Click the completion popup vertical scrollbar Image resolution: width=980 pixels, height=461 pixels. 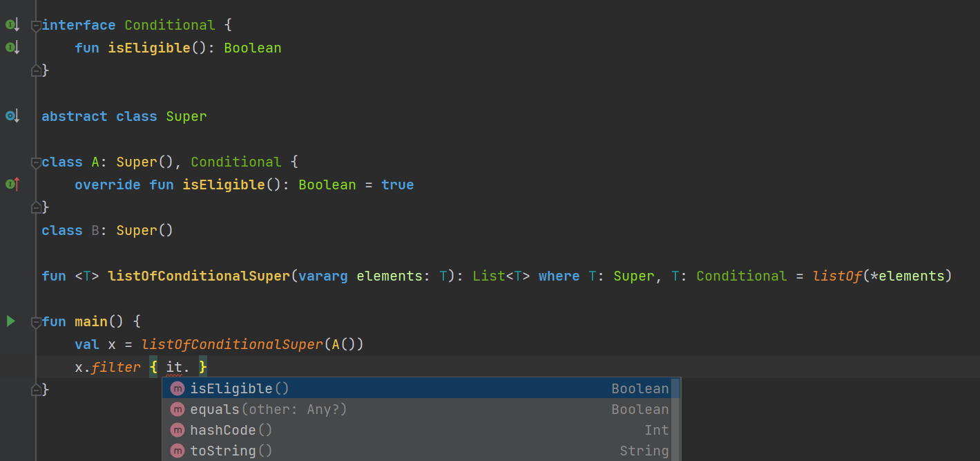(676, 419)
